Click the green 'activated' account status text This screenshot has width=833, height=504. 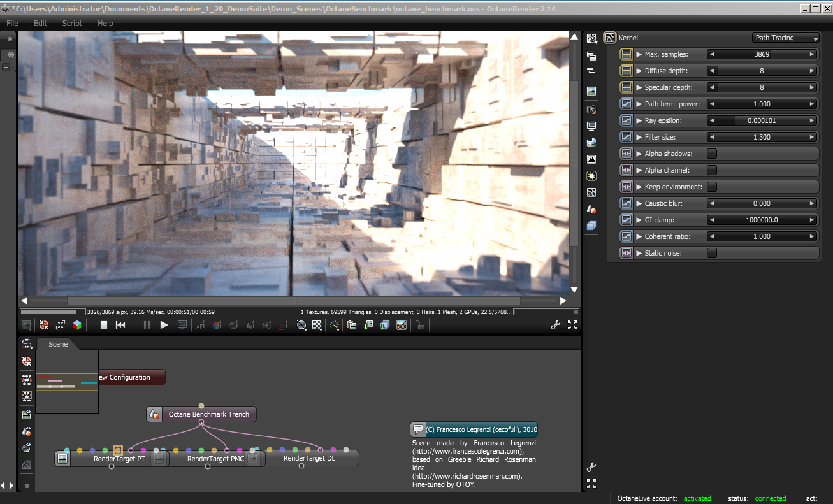[697, 498]
